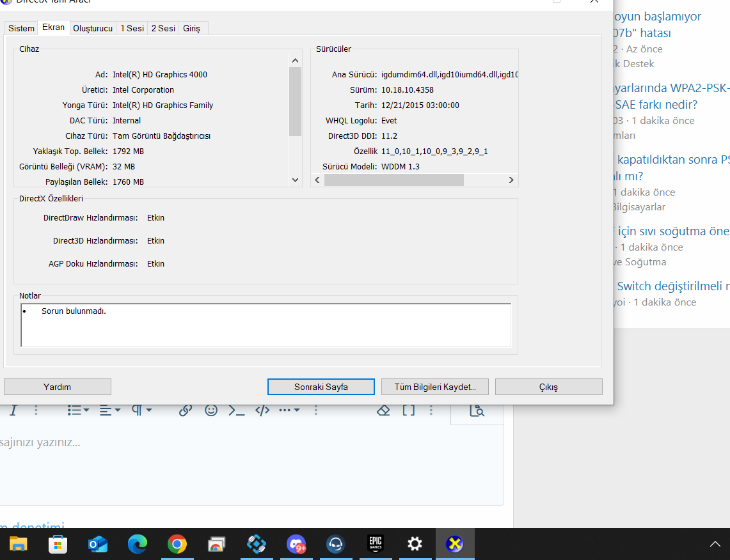Click the insert link icon

(x=186, y=410)
